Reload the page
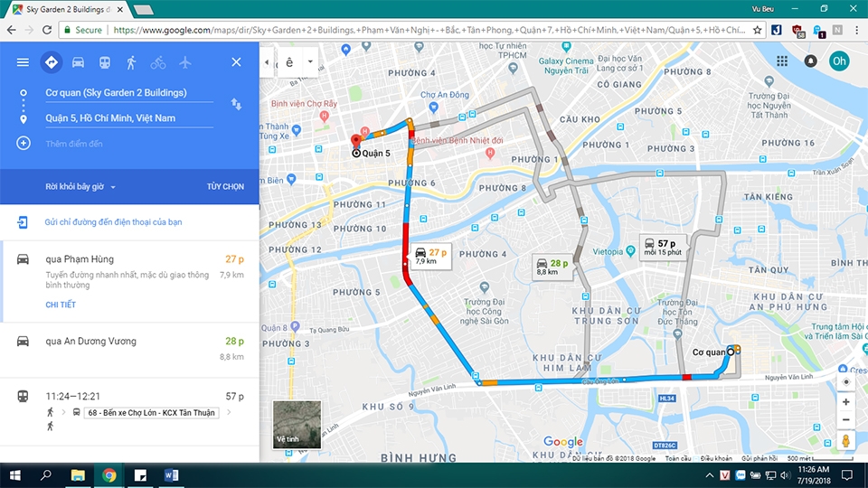Viewport: 868px width, 488px height. [x=47, y=30]
